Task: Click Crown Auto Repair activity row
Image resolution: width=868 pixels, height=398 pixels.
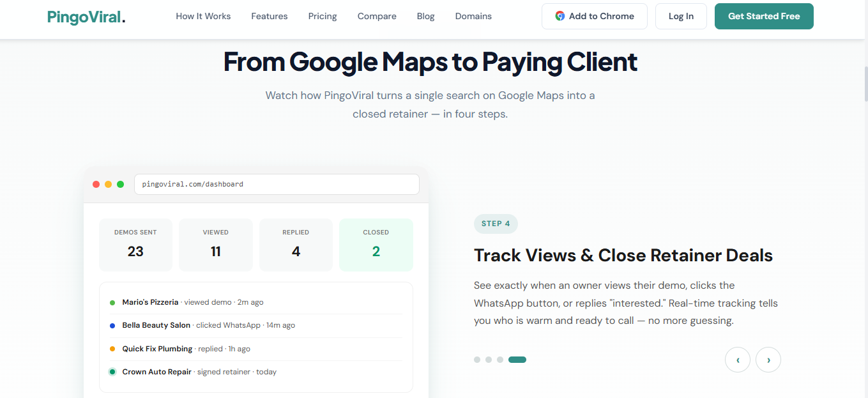Action: pos(256,372)
